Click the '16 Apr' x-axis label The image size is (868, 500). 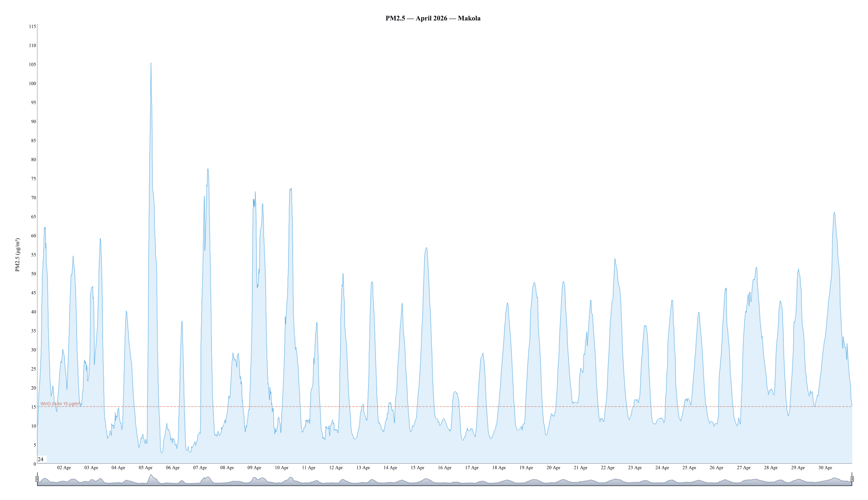pos(445,468)
